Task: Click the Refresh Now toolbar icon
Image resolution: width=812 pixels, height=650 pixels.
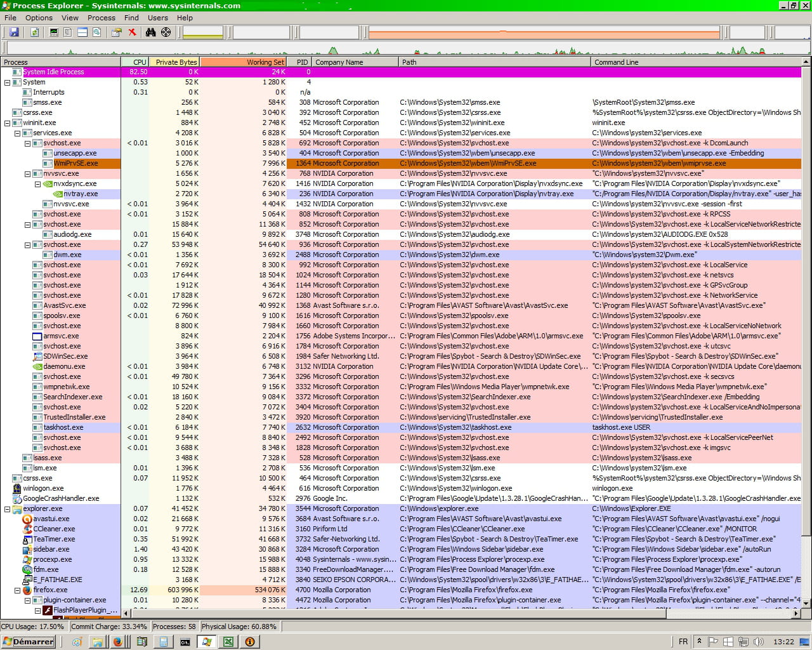Action: [34, 32]
